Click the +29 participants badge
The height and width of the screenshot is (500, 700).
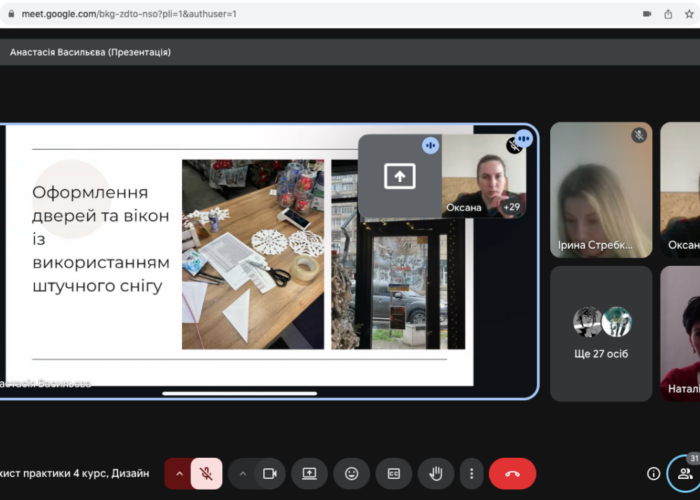[511, 207]
